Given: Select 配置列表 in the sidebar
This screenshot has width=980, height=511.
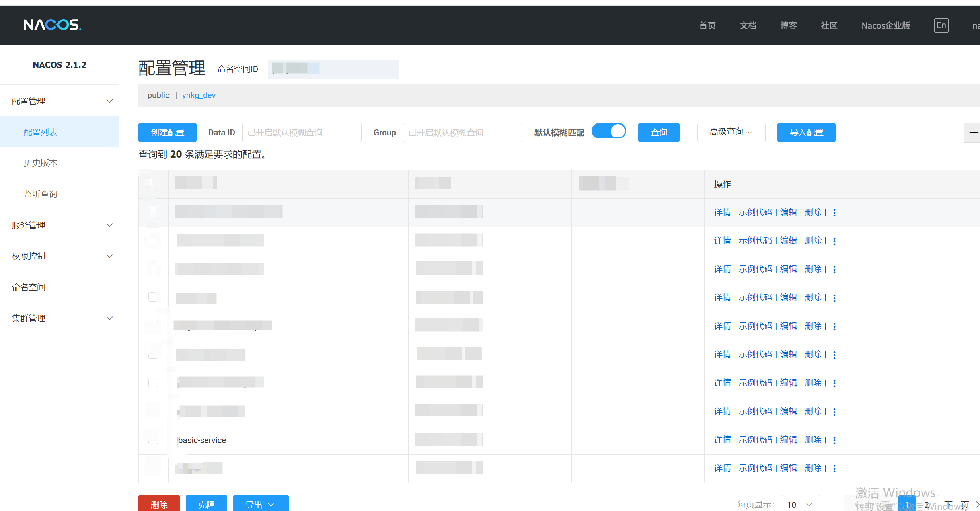Looking at the screenshot, I should pyautogui.click(x=60, y=132).
